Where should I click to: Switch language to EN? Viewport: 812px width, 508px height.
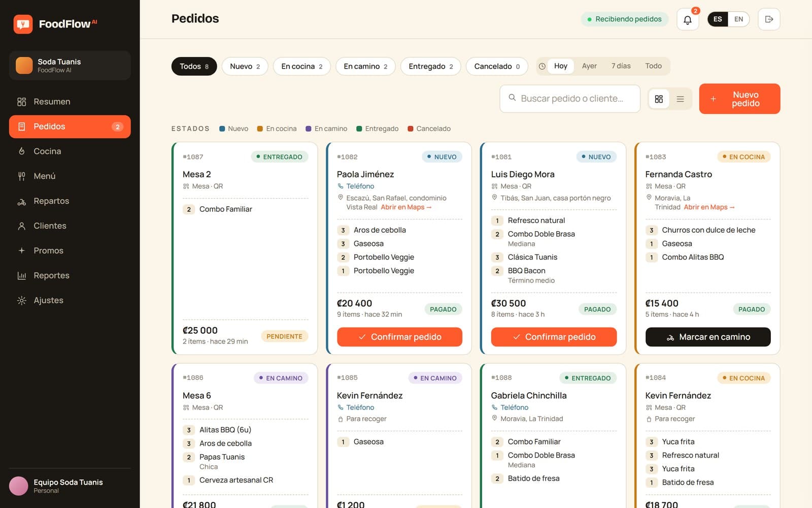coord(738,19)
